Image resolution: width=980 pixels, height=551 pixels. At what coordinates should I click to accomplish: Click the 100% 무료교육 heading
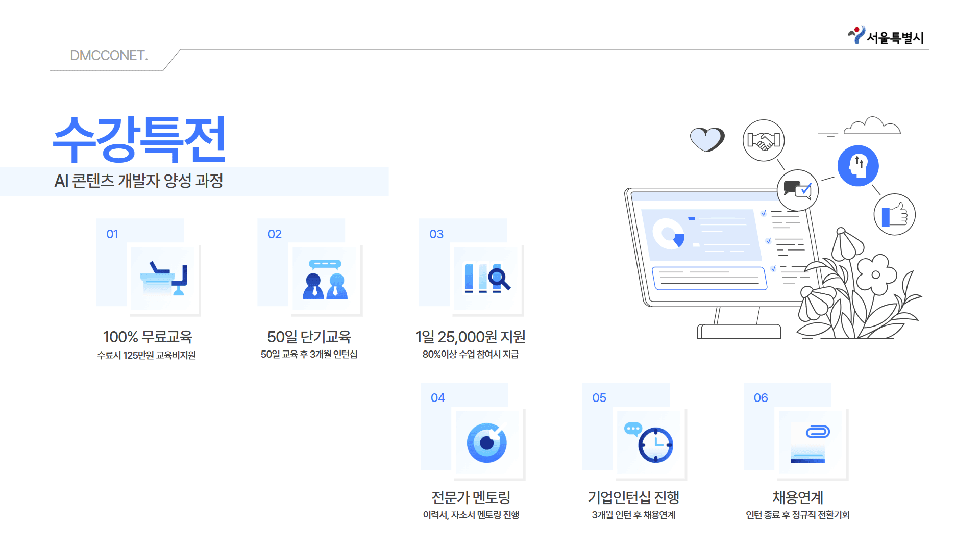148,337
